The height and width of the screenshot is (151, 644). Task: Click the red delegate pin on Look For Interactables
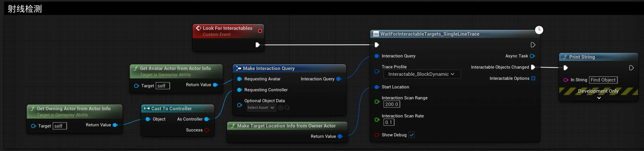[260, 31]
